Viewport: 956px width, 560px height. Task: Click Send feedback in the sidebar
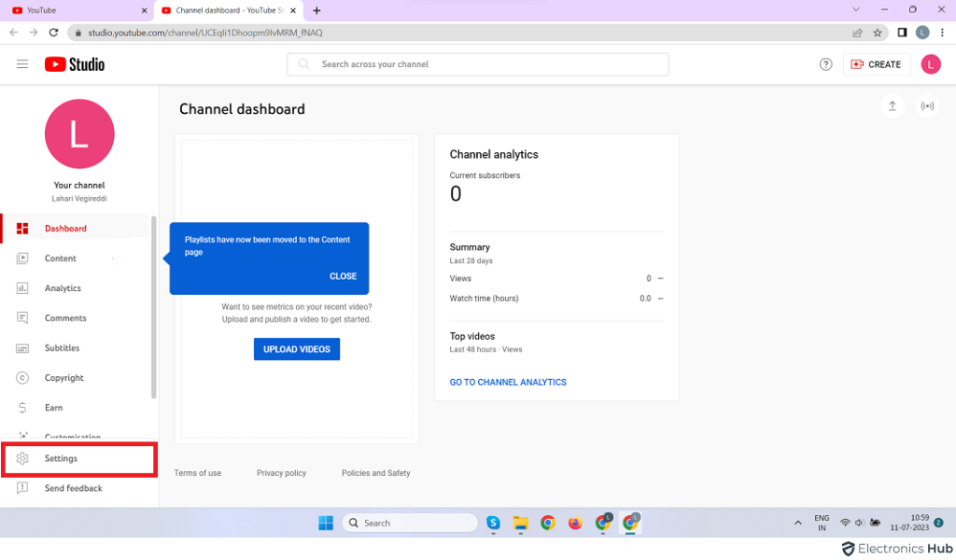tap(73, 488)
